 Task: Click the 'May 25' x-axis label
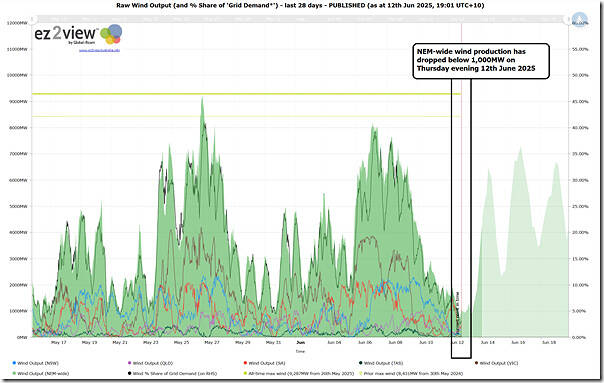pos(181,342)
